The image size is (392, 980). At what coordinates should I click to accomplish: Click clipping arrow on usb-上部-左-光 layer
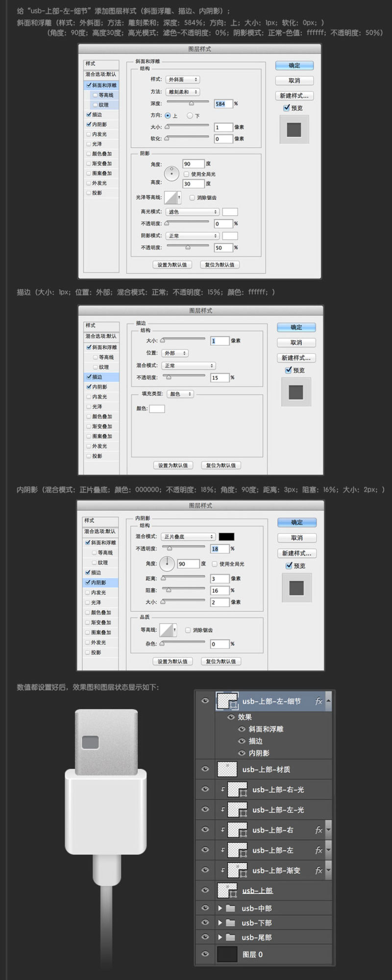222,810
